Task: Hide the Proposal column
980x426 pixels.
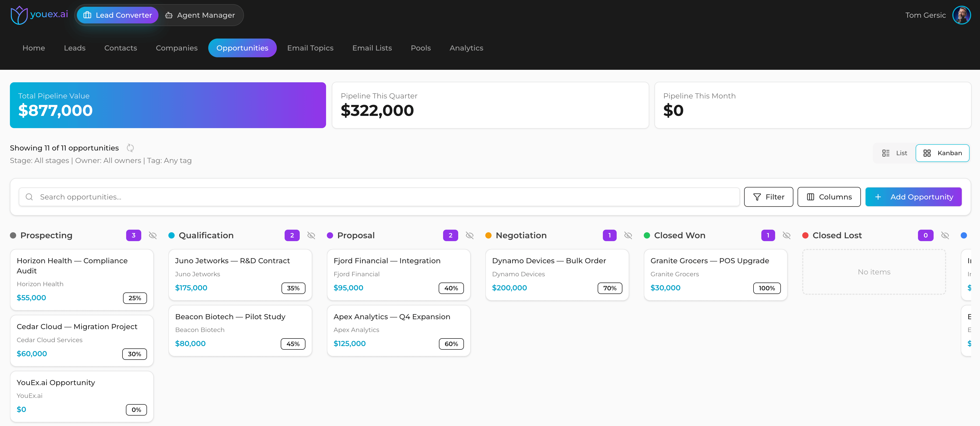Action: 469,235
